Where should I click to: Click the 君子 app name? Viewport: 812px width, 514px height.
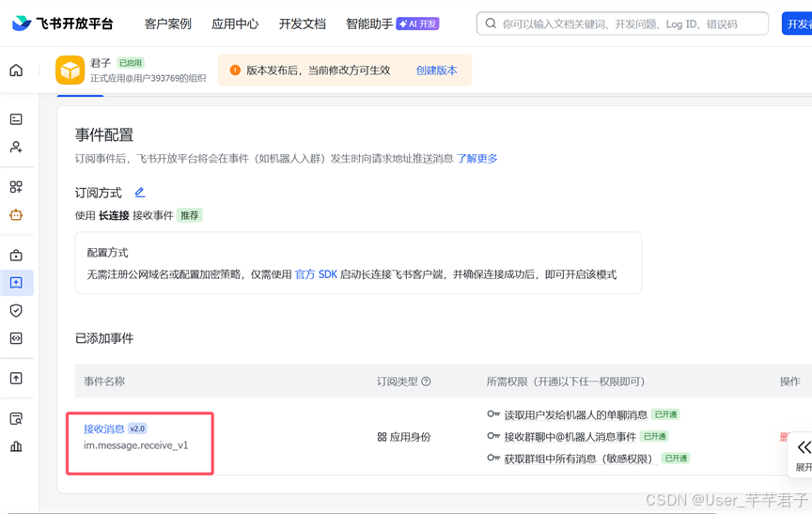(x=101, y=63)
